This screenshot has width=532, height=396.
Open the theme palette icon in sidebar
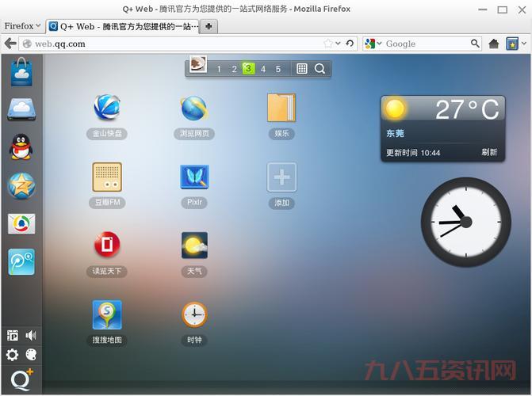point(31,355)
